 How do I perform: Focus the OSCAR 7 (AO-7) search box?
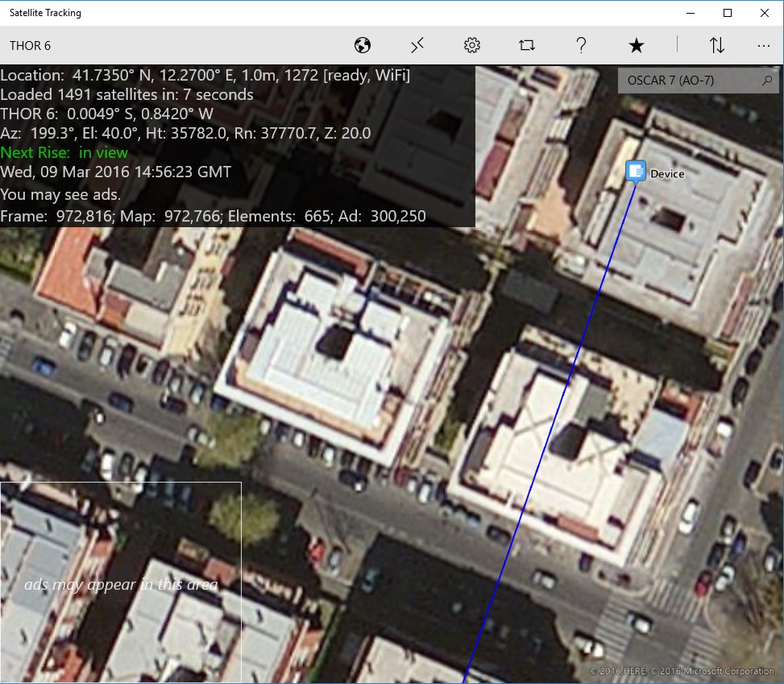(x=698, y=81)
